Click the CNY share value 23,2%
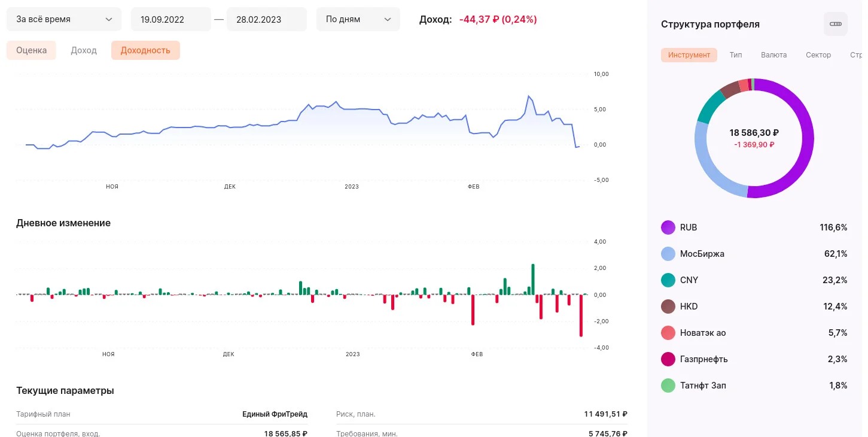Screen dimensions: 868x437 pyautogui.click(x=836, y=280)
